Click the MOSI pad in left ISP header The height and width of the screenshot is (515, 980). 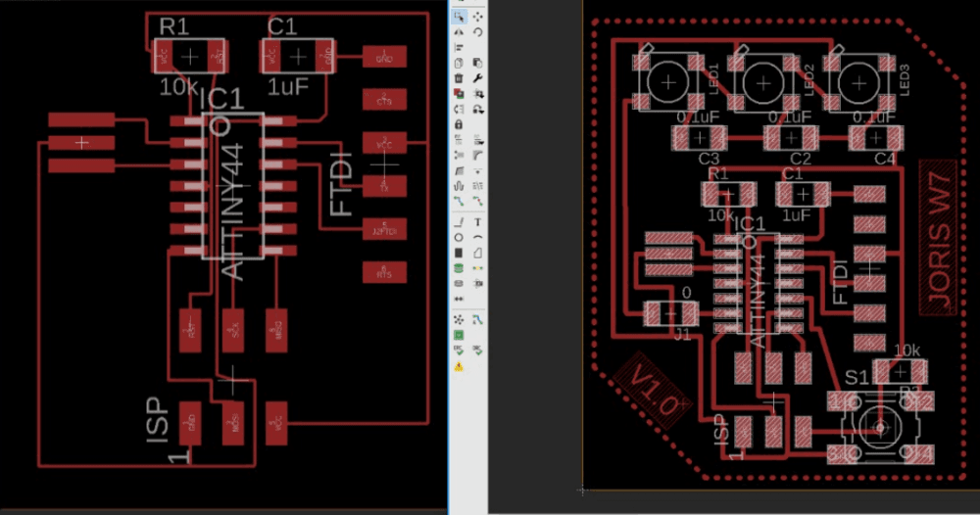(x=232, y=424)
